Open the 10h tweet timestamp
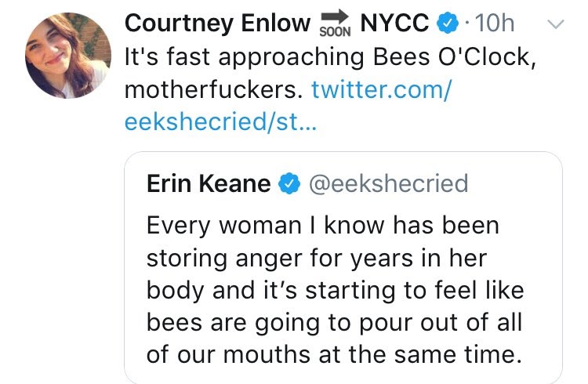This screenshot has width=588, height=384. point(494,24)
